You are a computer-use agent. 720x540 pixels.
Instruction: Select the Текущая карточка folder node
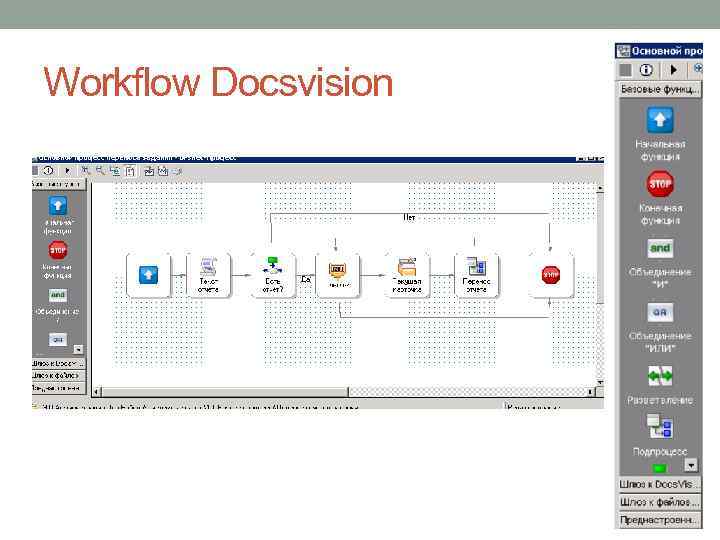[407, 275]
